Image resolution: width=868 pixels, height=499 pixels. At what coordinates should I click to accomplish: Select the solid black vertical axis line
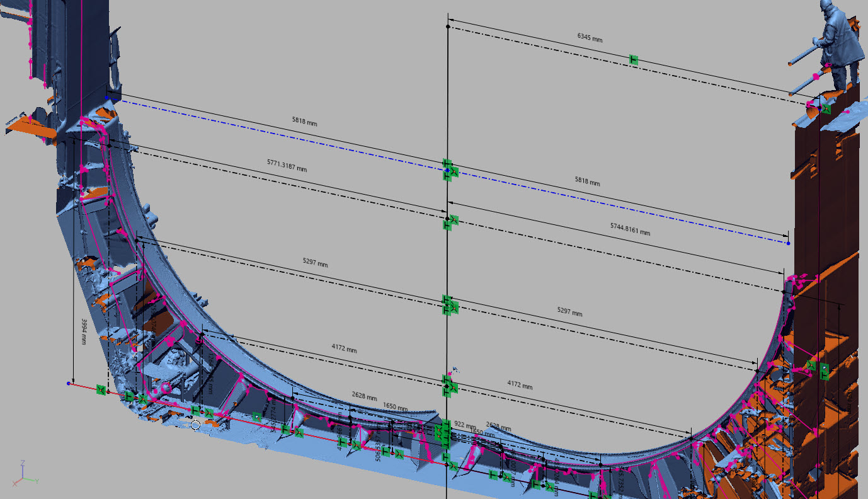(x=447, y=252)
